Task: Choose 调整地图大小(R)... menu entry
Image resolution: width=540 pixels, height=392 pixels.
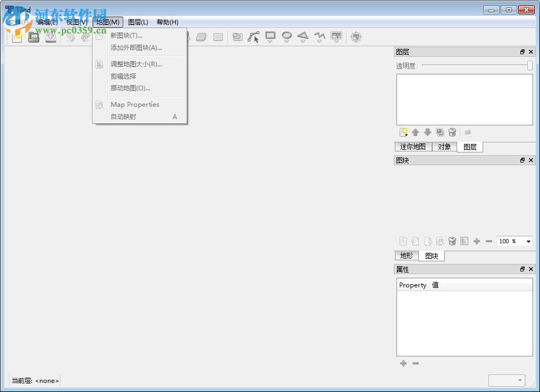Action: click(140, 64)
